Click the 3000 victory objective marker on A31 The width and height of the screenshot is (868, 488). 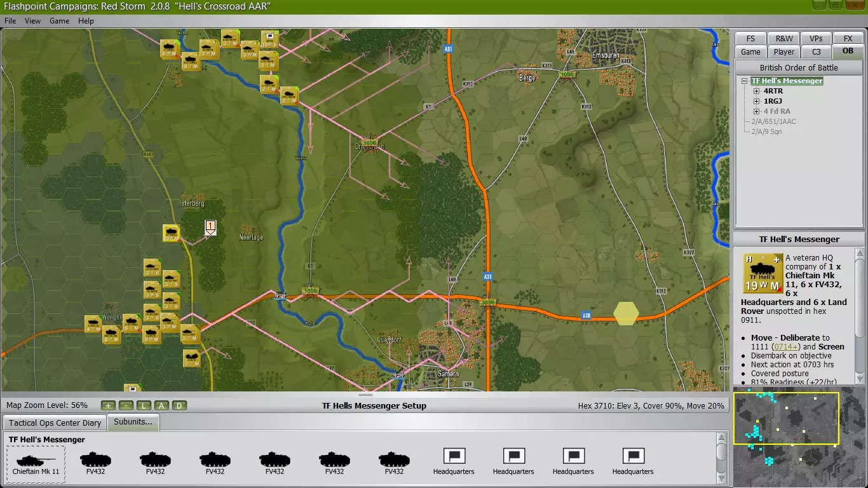coord(488,302)
